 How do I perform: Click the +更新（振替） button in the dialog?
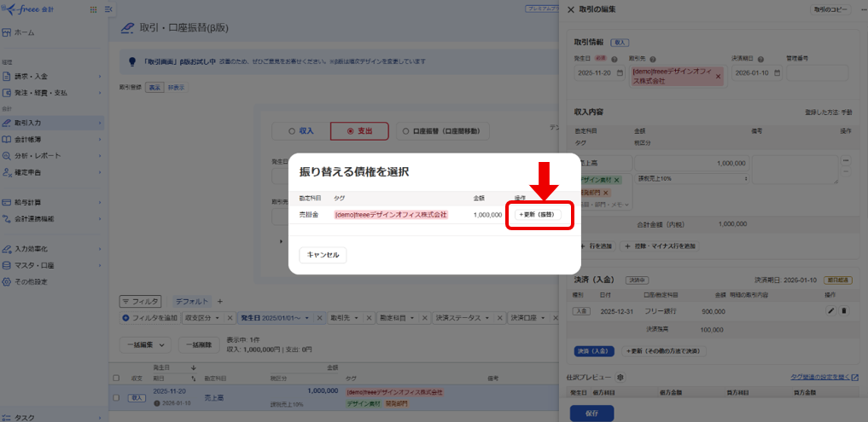pyautogui.click(x=538, y=215)
